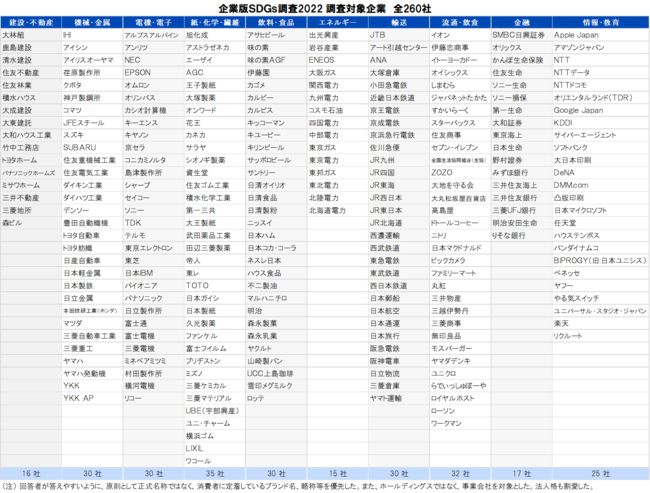Screen dimensions: 650x493
Task: Select the TOTO cell
Action: tap(215, 286)
